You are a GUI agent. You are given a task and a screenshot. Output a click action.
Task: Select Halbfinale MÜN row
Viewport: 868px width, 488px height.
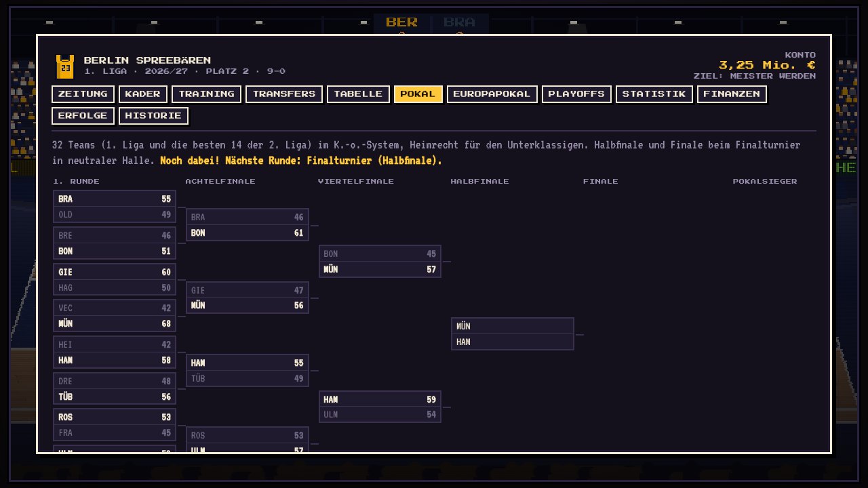pyautogui.click(x=513, y=327)
